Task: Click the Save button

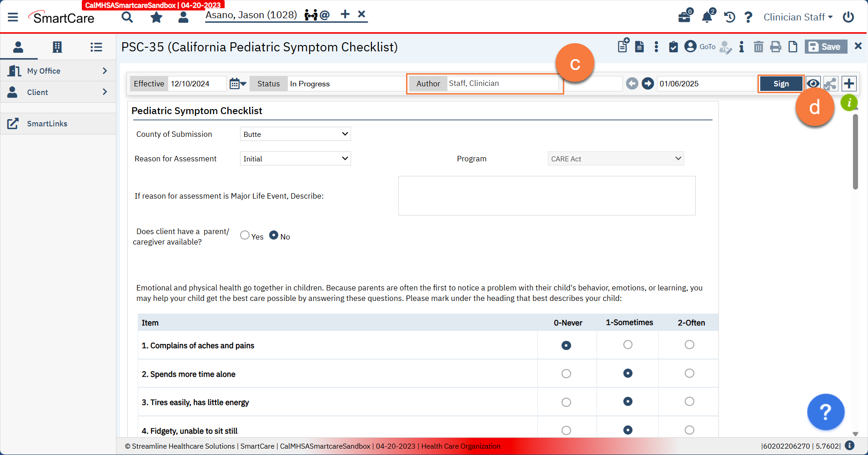Action: tap(826, 47)
